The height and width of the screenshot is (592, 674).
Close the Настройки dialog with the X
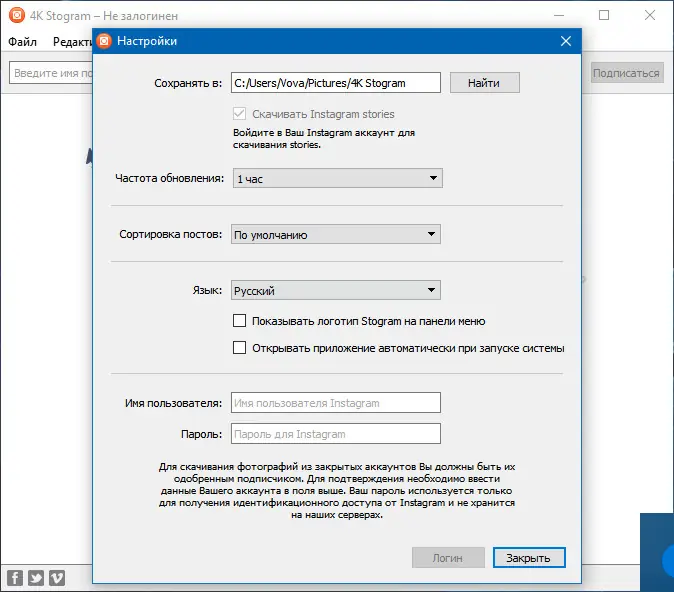[x=566, y=41]
